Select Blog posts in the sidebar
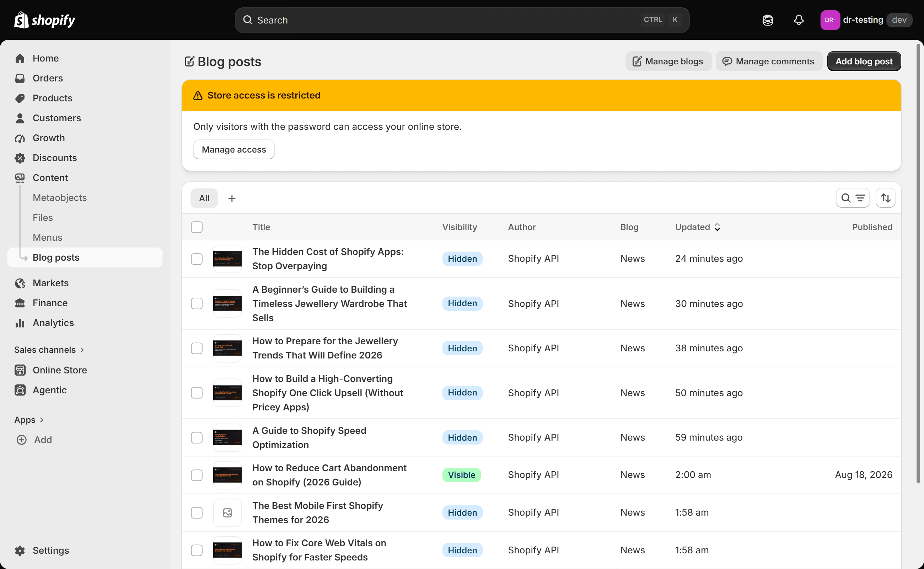The height and width of the screenshot is (569, 924). point(85,257)
